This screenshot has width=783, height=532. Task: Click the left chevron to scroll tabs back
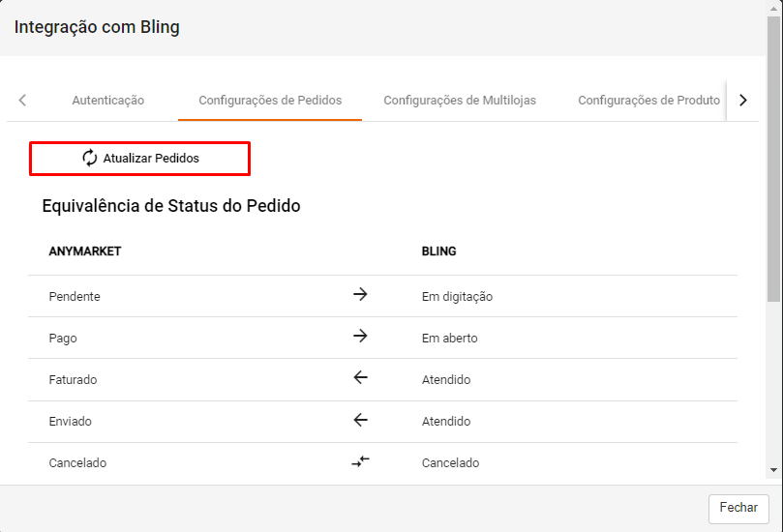(x=22, y=101)
